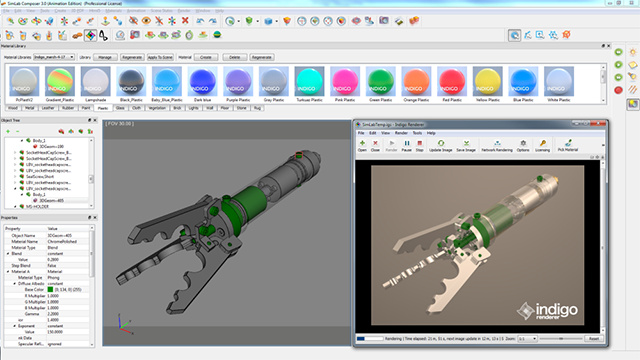Switch to the Glass material tab
640x360 pixels.
[120, 108]
